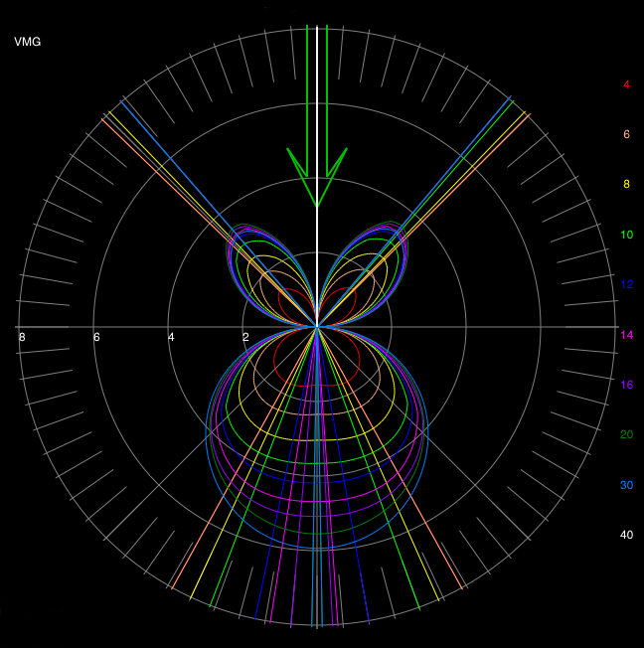Click the axis label 8 on the horizontal axis
Screen dimensions: 644x648
(22, 337)
